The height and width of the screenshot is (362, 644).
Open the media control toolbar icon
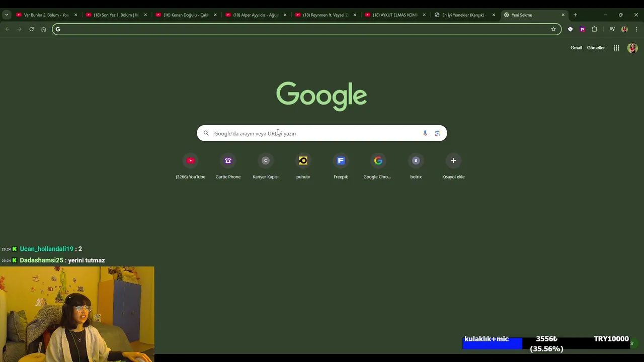pos(612,29)
